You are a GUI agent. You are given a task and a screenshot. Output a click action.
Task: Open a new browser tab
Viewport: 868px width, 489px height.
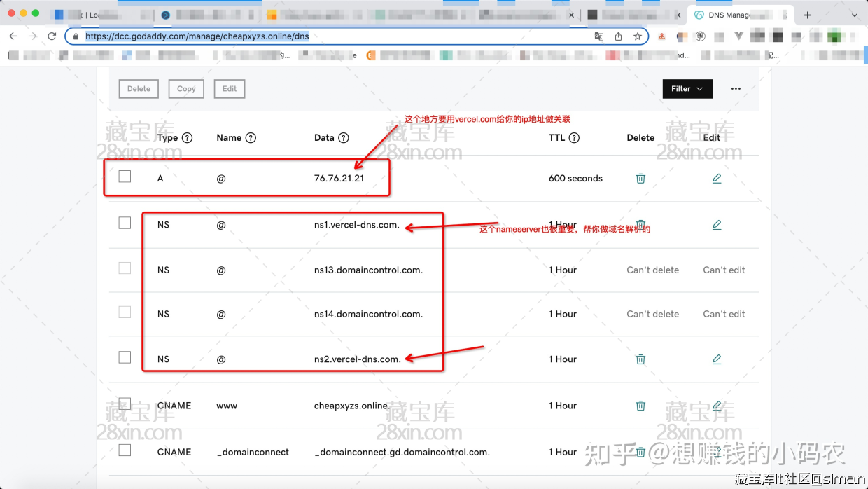pos(807,15)
